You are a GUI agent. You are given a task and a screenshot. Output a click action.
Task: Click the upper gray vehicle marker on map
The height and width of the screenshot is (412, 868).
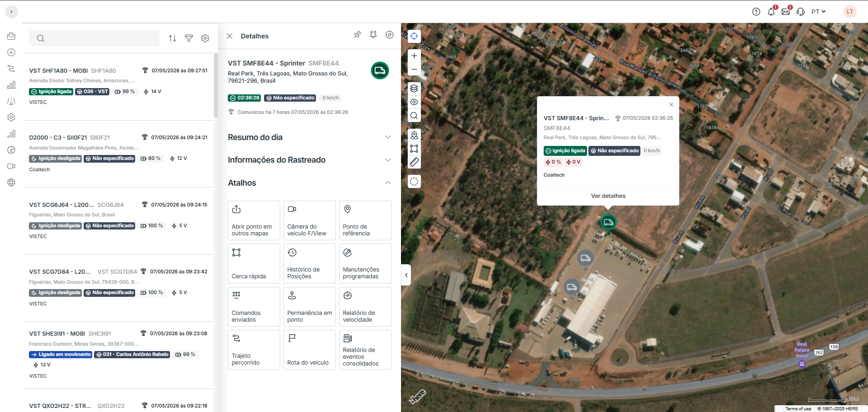pyautogui.click(x=585, y=258)
